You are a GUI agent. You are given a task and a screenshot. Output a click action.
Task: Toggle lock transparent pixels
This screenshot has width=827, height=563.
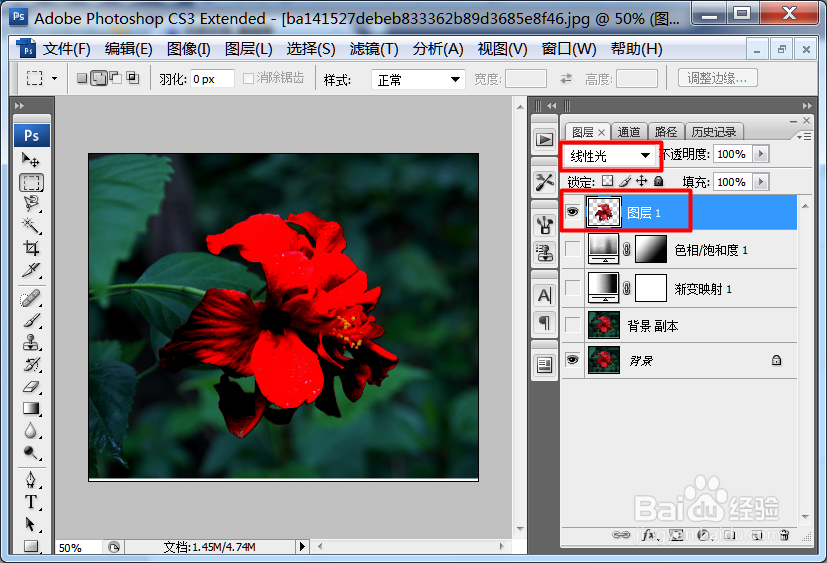pos(608,181)
